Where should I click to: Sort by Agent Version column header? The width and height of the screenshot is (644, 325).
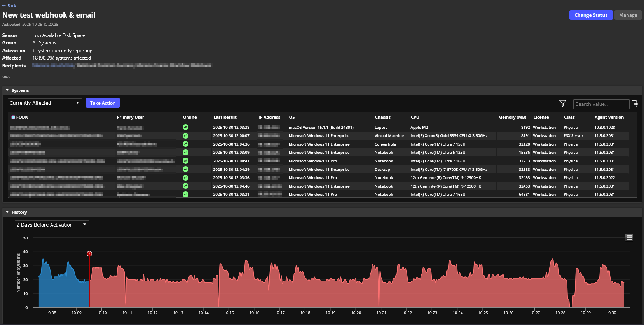coord(609,117)
